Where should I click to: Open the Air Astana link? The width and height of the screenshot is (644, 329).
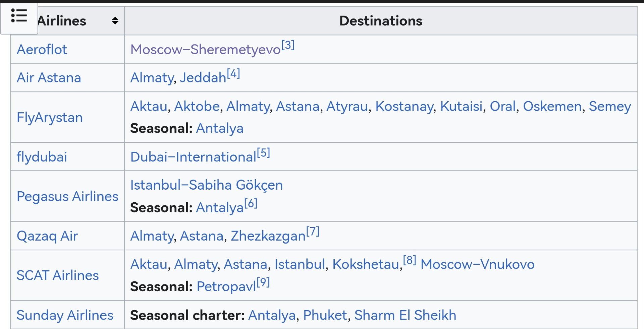tap(49, 78)
